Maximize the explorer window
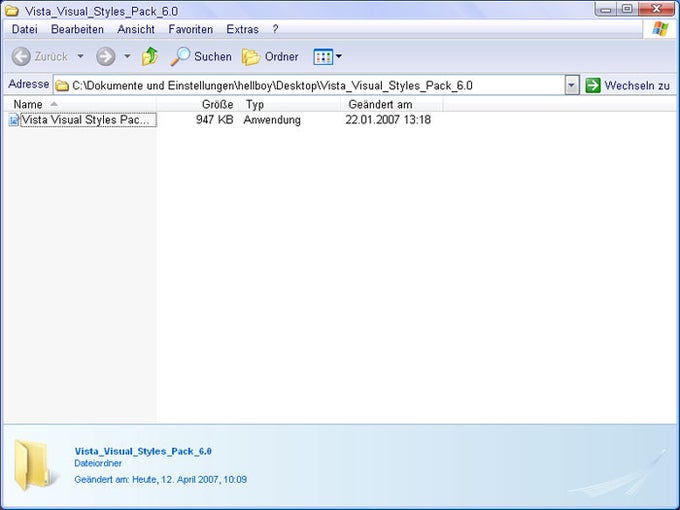680x510 pixels. (627, 9)
